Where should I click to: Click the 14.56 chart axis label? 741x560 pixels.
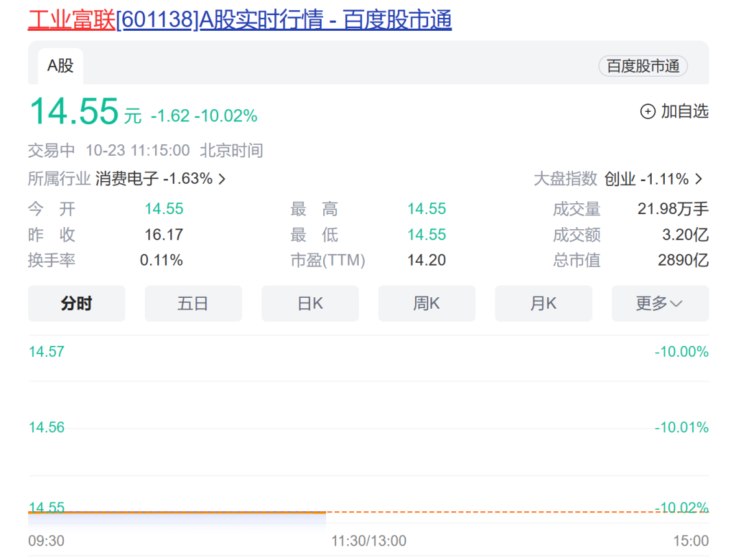[47, 428]
